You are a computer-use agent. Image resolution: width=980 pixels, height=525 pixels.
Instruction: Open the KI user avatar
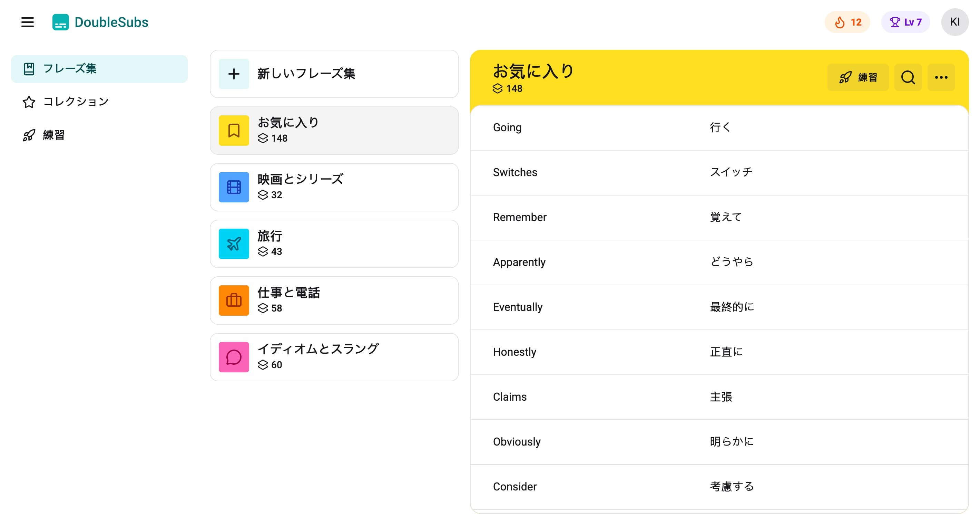pyautogui.click(x=954, y=22)
